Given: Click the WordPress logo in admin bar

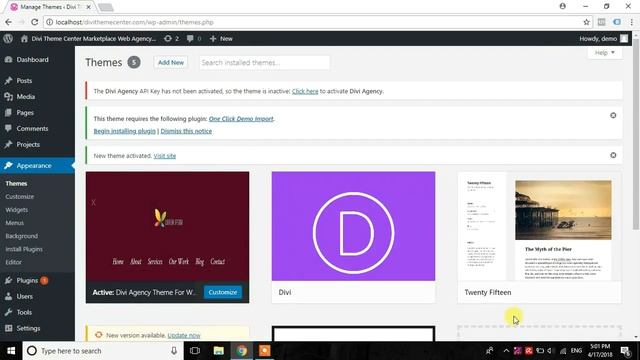Looking at the screenshot, I should click(x=8, y=39).
